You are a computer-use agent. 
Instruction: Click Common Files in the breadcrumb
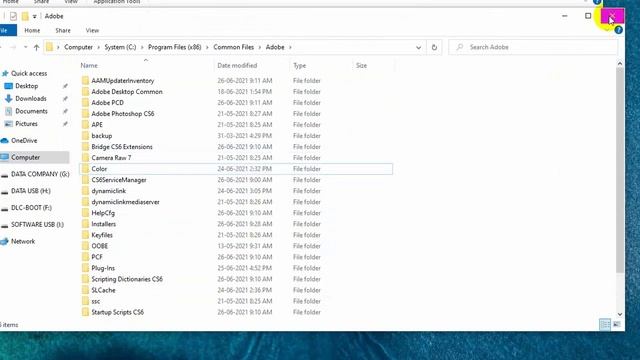tap(233, 47)
